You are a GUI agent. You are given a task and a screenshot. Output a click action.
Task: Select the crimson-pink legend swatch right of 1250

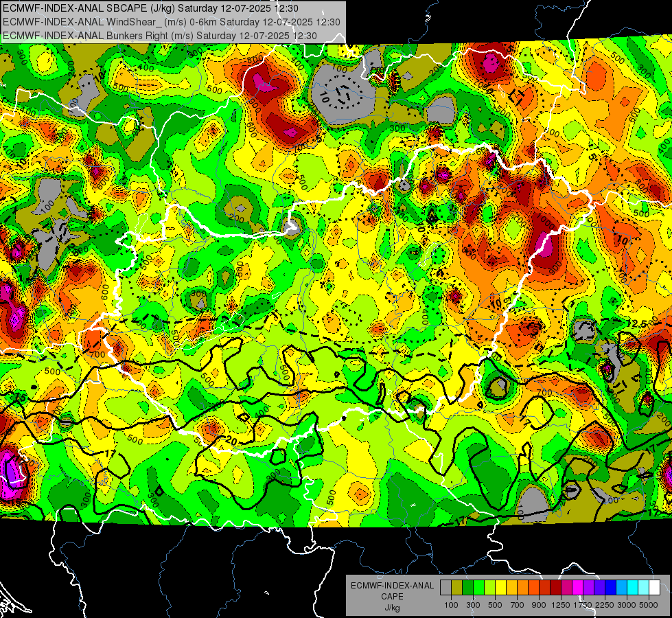(566, 588)
